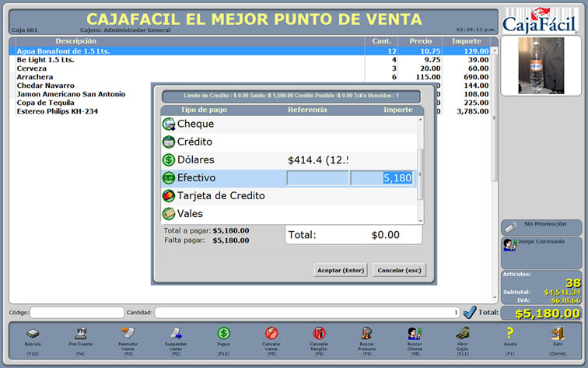This screenshot has height=368, width=588.
Task: Click the Suspender Venta icon
Action: point(176,334)
